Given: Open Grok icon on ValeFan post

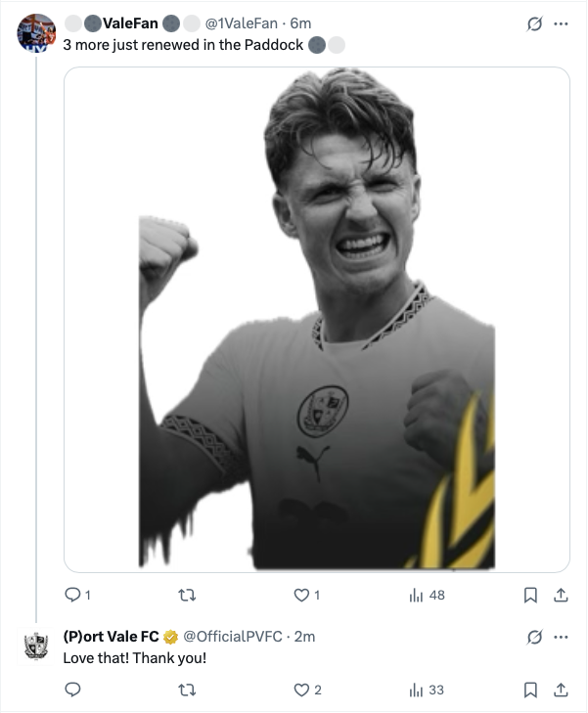Looking at the screenshot, I should point(534,23).
